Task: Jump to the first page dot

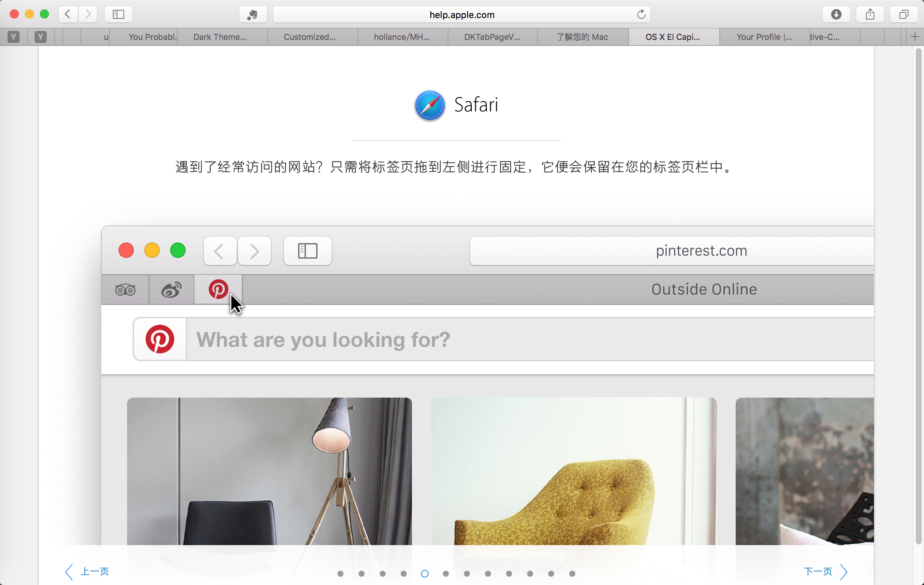Action: pos(340,573)
